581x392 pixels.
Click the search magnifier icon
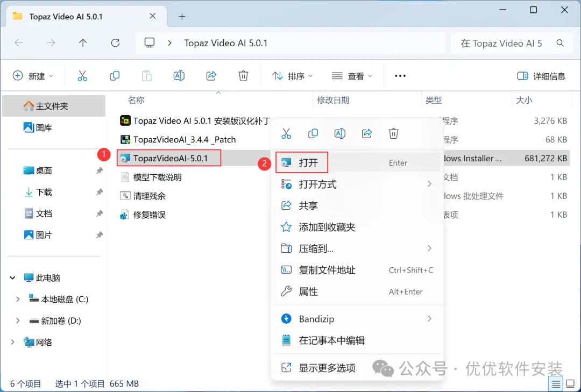[x=560, y=43]
